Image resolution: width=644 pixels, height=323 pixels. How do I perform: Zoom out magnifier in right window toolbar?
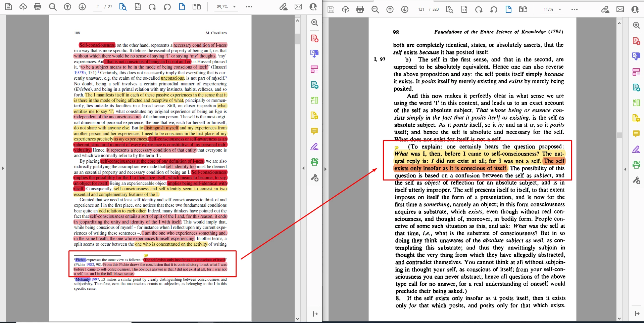(375, 9)
